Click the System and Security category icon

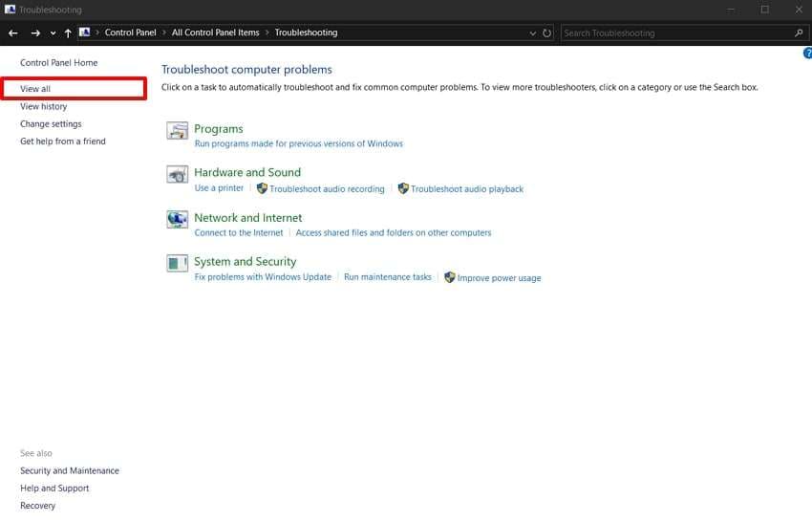(x=177, y=263)
